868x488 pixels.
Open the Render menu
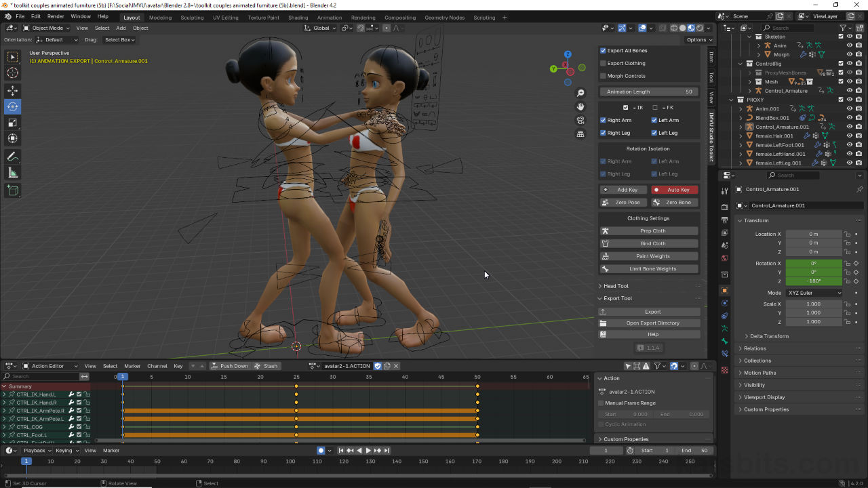(56, 16)
